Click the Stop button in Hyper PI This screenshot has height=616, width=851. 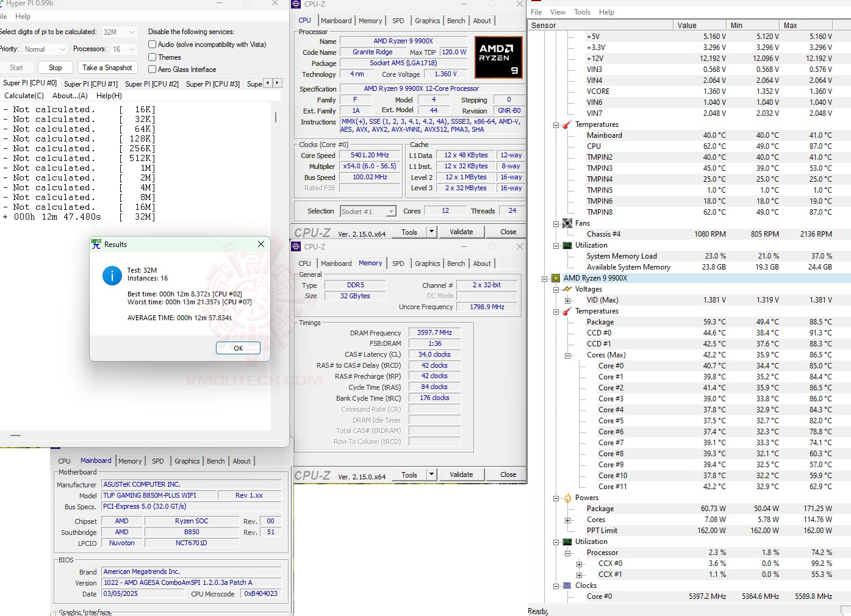(56, 68)
